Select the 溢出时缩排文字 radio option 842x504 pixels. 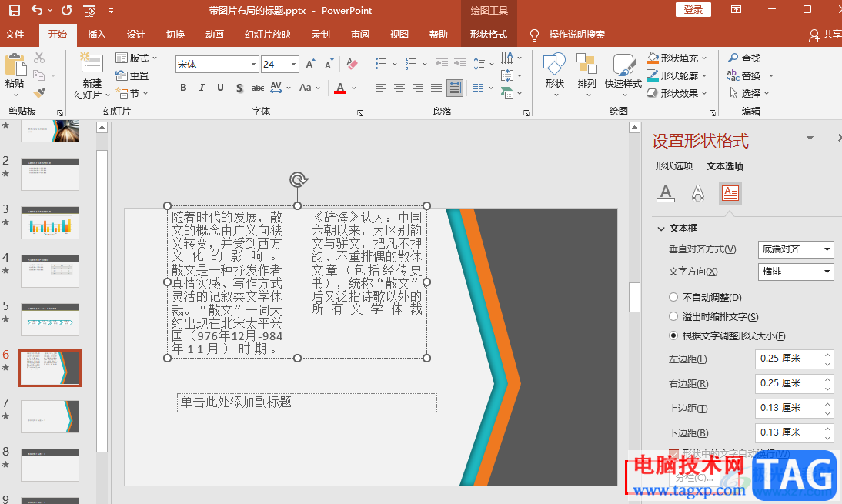click(x=673, y=317)
